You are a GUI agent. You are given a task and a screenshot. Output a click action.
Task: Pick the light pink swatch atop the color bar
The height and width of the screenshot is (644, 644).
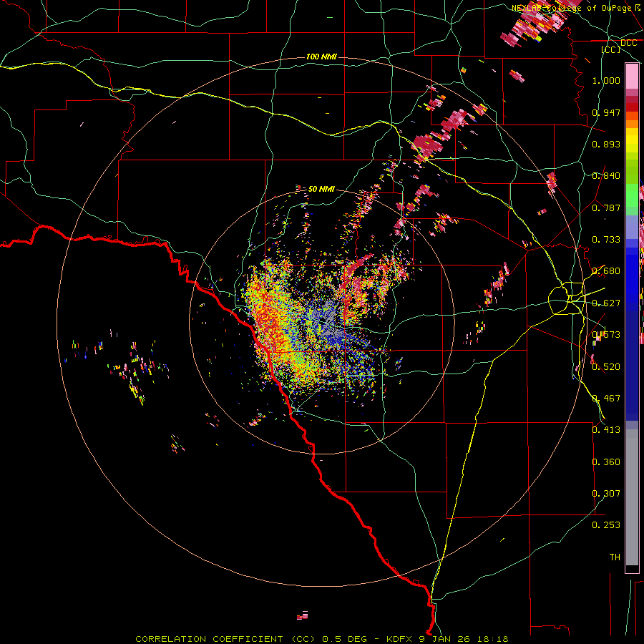(x=632, y=76)
